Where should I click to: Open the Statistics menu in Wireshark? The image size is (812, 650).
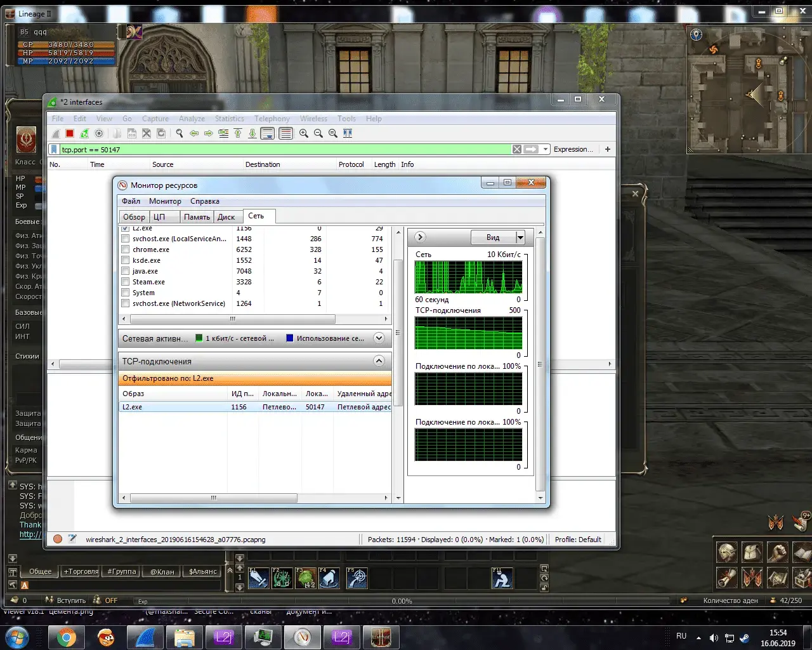pos(229,119)
